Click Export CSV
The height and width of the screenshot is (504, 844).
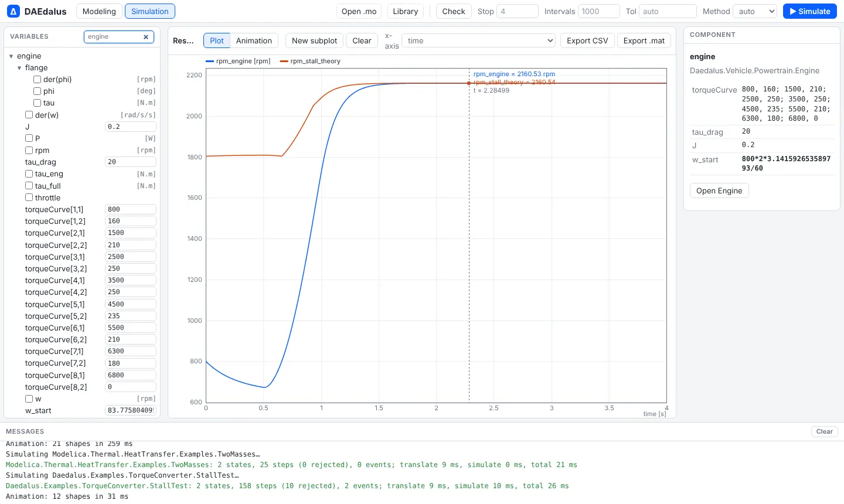587,40
